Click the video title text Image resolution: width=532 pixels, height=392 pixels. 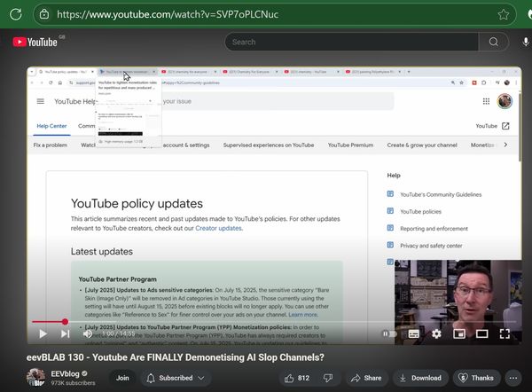click(x=176, y=357)
